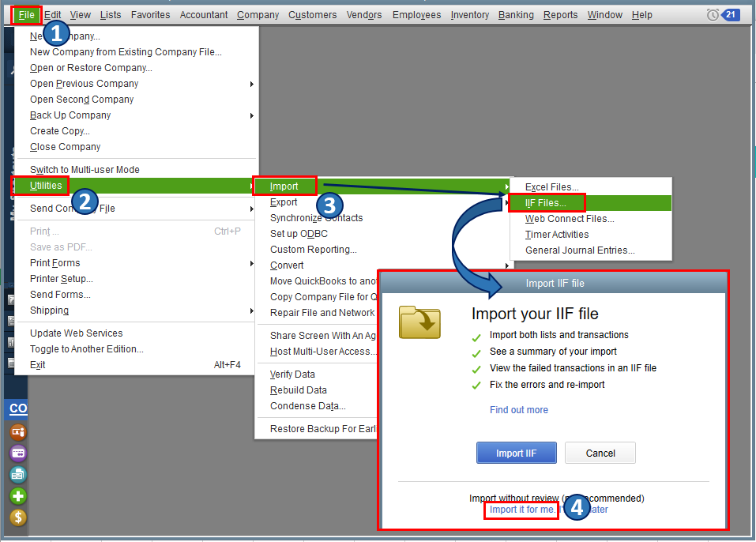
Task: Select Open Second Company
Action: click(82, 100)
